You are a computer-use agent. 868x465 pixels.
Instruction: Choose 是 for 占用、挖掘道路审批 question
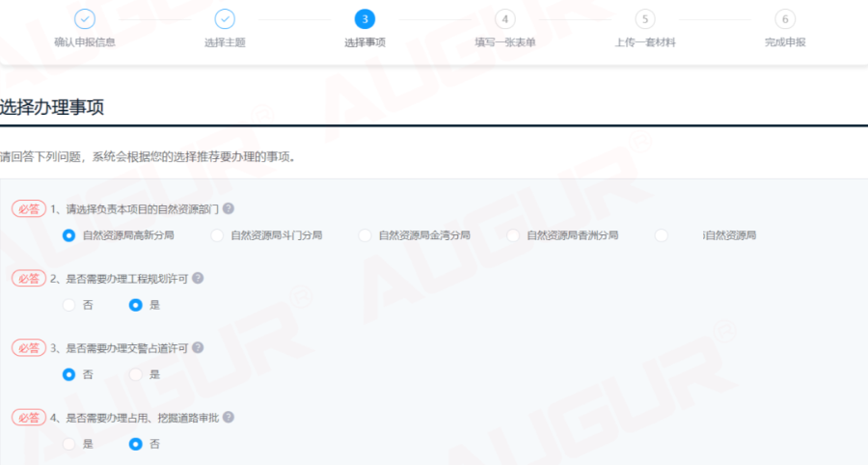tap(68, 444)
